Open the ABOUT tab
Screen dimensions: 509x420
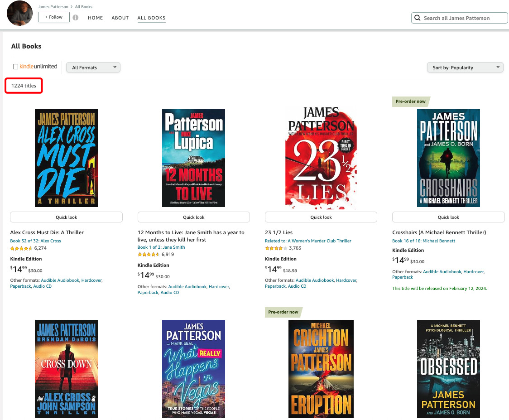point(120,18)
